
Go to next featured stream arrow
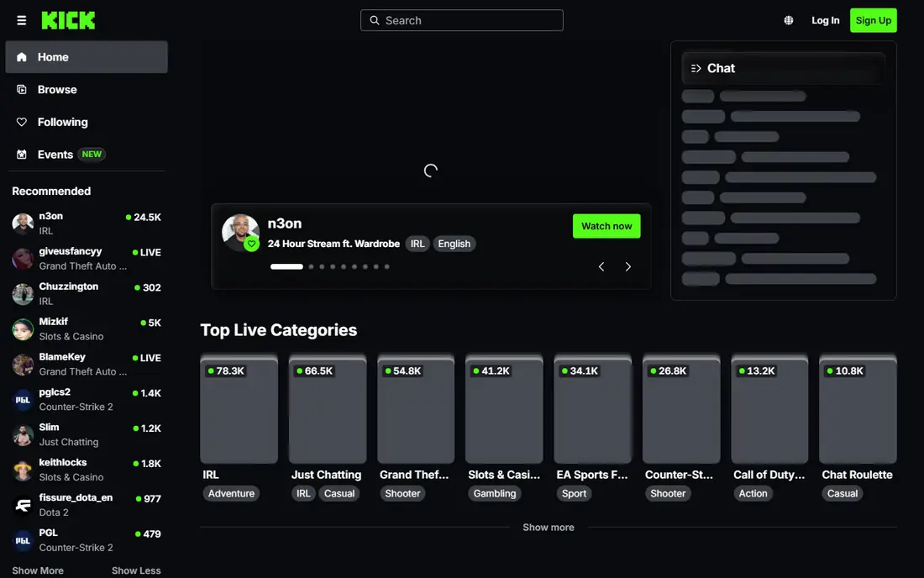point(628,267)
